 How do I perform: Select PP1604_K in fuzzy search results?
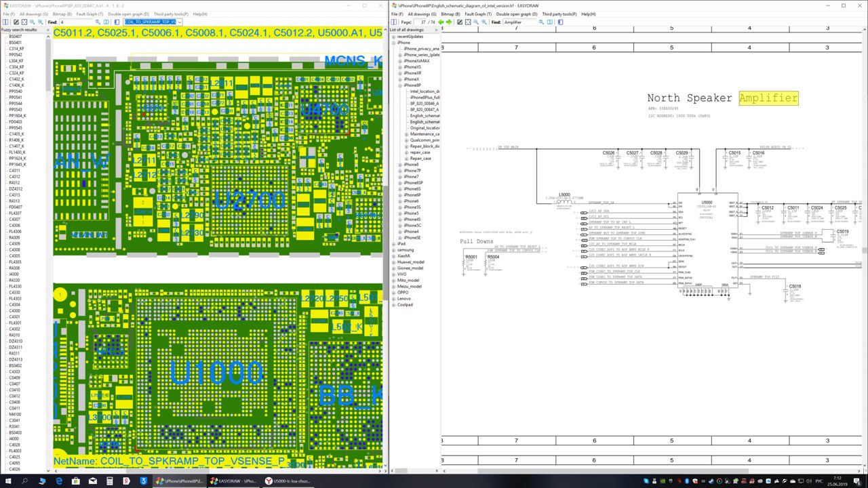(18, 116)
